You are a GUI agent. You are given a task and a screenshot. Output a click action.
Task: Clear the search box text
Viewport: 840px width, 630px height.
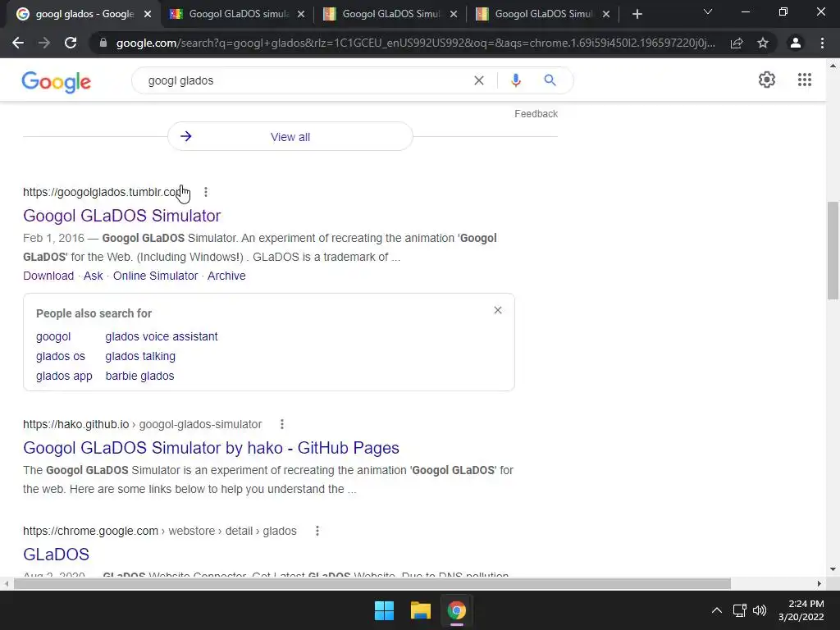[479, 80]
